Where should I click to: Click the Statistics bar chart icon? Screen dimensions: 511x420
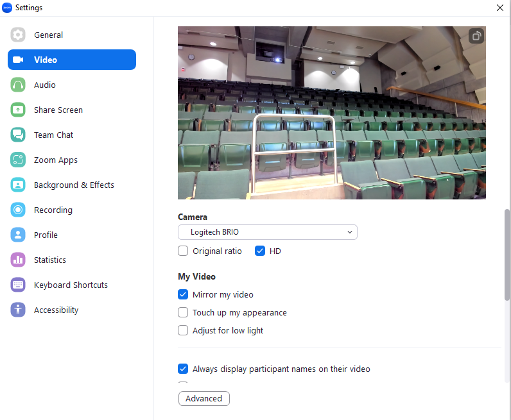18,260
